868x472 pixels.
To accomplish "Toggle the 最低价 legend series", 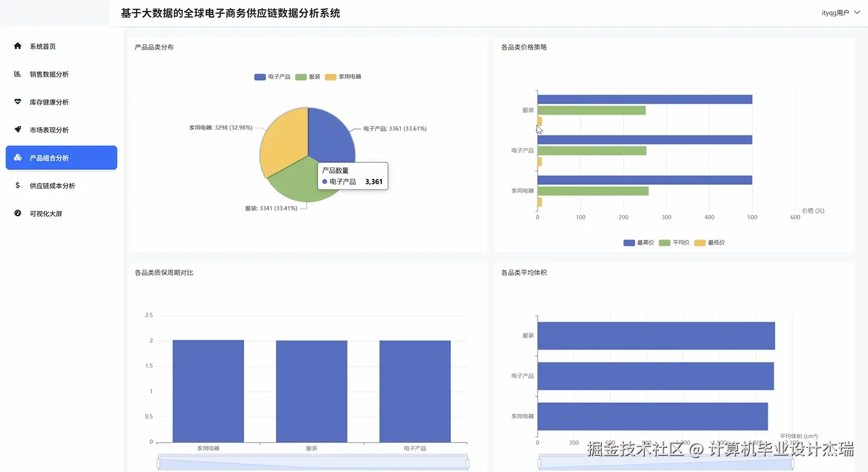I will (710, 243).
